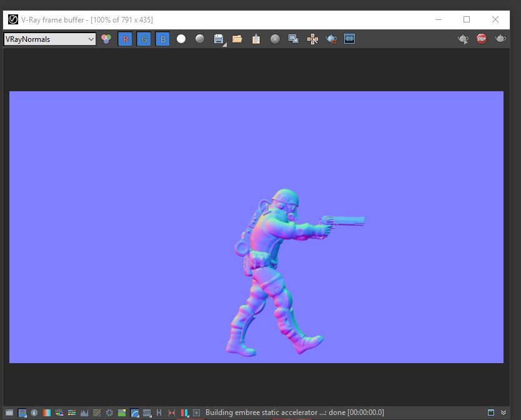The width and height of the screenshot is (521, 420).
Task: Render last with the teapot icon
Action: point(500,39)
